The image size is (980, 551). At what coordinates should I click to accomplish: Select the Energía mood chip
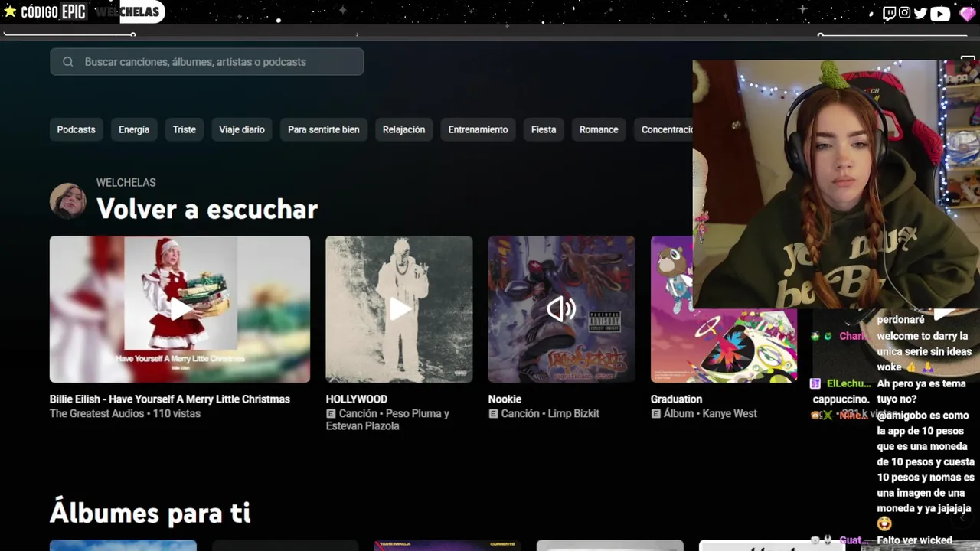click(x=134, y=129)
